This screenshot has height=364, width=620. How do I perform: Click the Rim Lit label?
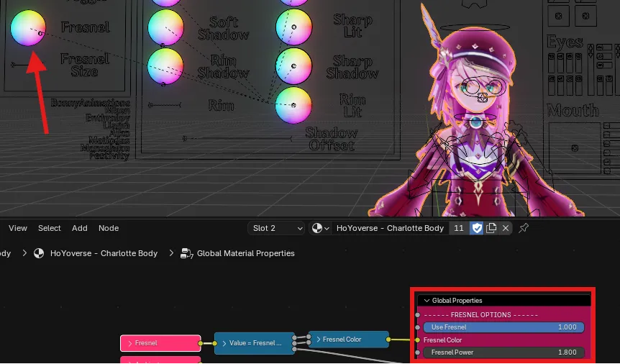[352, 105]
